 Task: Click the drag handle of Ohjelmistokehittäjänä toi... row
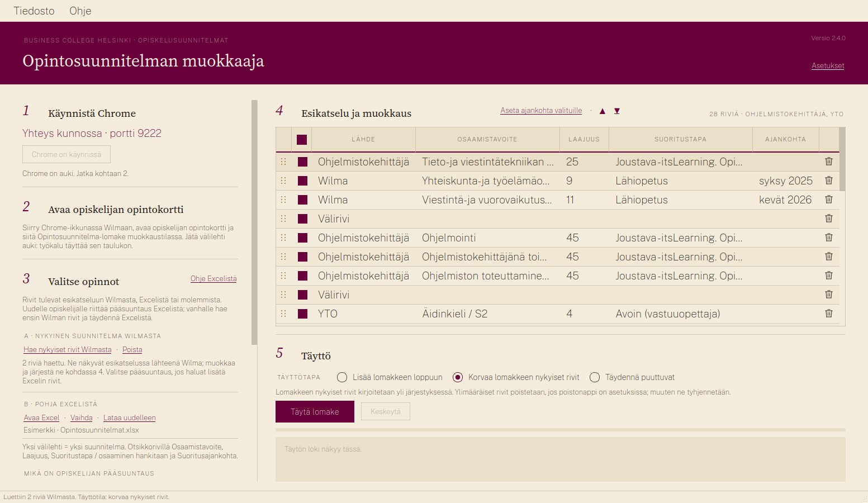point(283,257)
